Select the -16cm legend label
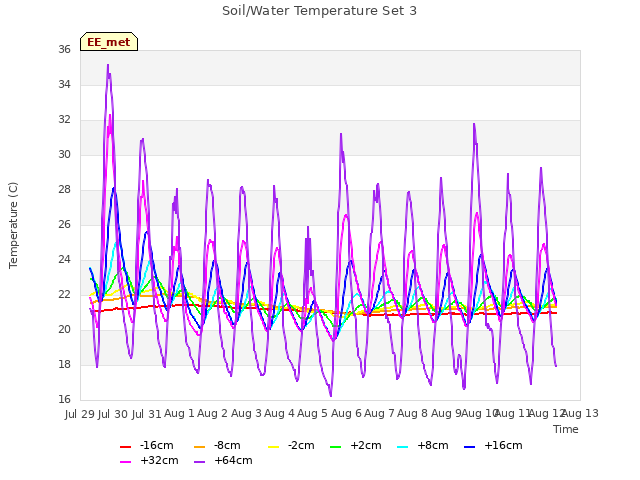 [156, 445]
